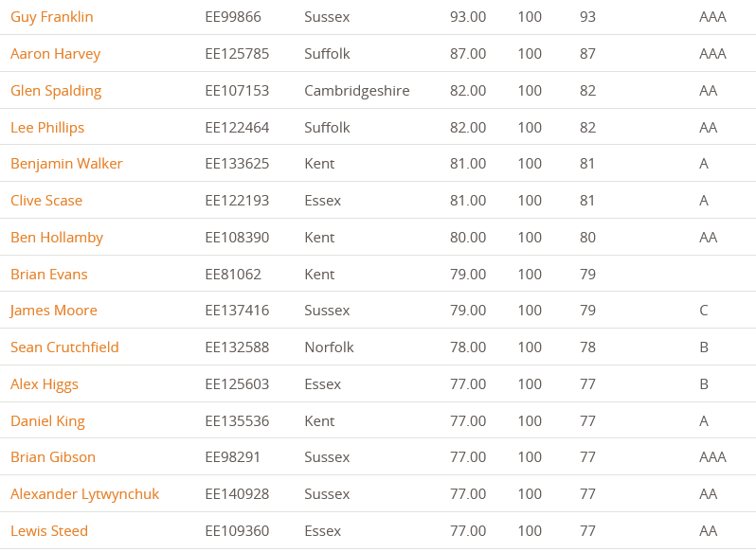This screenshot has height=552, width=756.
Task: Click the James Moore link
Action: point(54,311)
